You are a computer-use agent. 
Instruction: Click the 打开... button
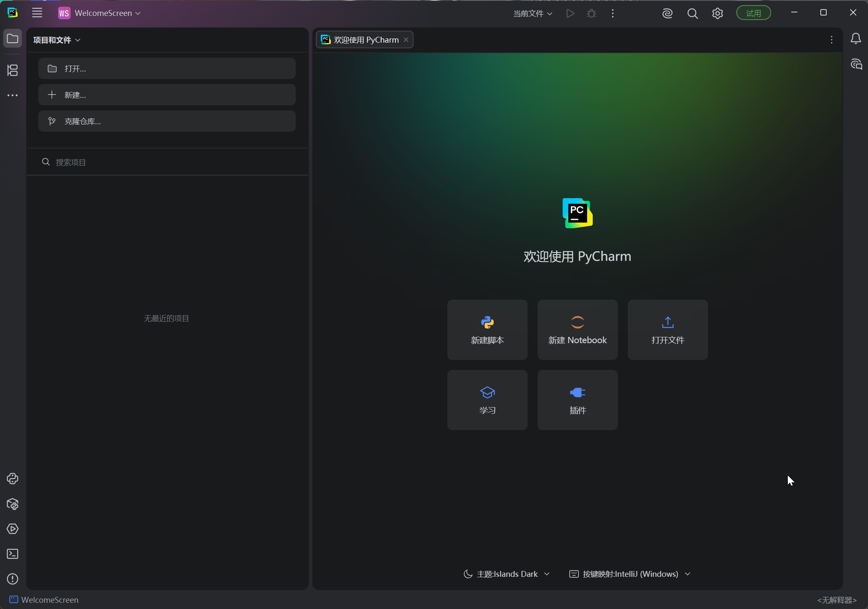[x=167, y=69]
